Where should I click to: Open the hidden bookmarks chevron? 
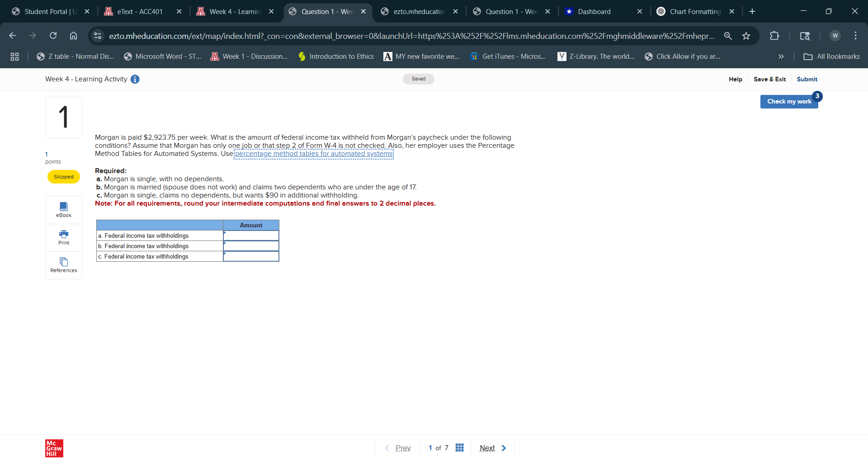click(x=781, y=56)
